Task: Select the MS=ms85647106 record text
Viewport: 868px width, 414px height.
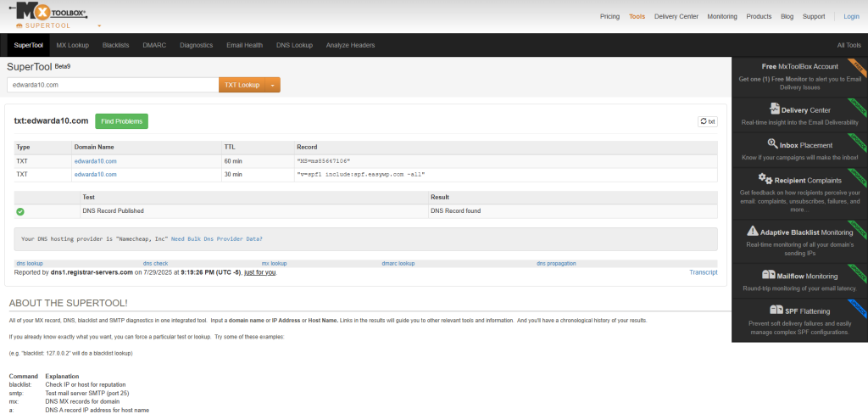Action: [x=324, y=161]
